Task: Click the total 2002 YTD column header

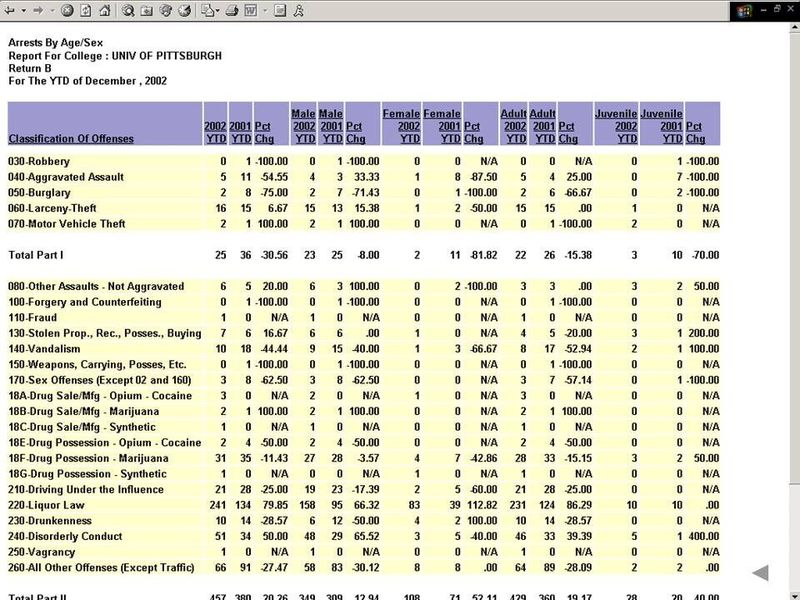Action: (215, 132)
